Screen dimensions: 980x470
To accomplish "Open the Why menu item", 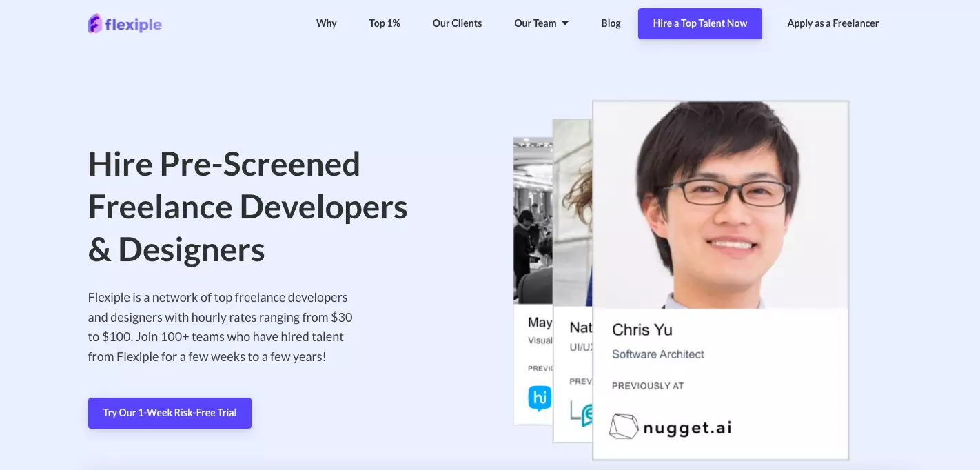I will click(326, 23).
